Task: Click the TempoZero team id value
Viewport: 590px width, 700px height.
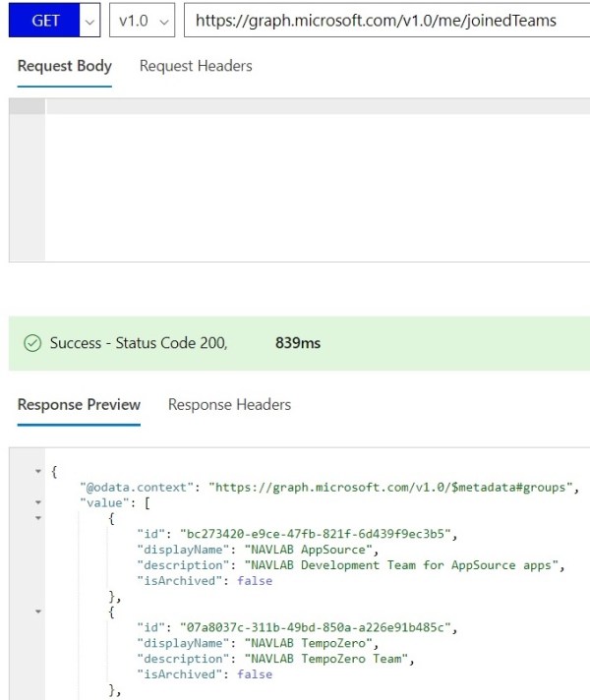Action: (317, 627)
